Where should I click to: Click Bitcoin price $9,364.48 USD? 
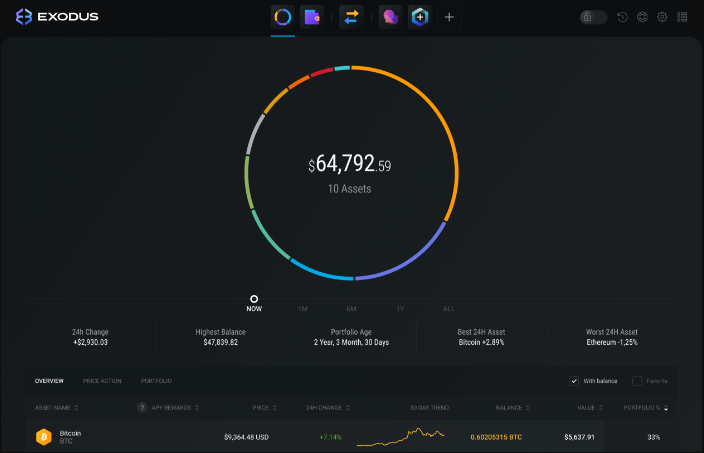[x=246, y=437]
